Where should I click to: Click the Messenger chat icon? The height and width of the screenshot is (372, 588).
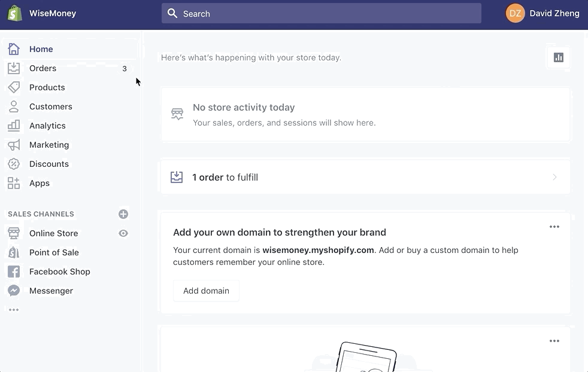[x=14, y=291]
